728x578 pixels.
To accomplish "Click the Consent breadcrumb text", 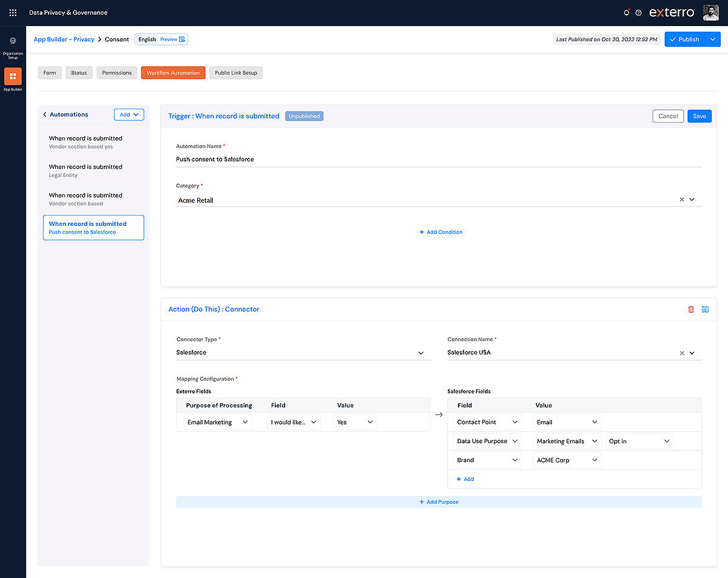I will coord(117,39).
